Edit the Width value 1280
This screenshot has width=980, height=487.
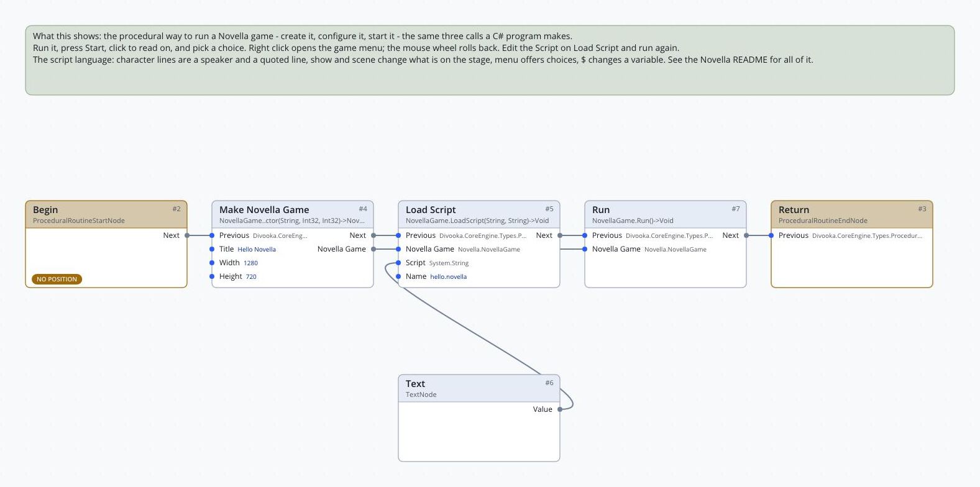(250, 263)
